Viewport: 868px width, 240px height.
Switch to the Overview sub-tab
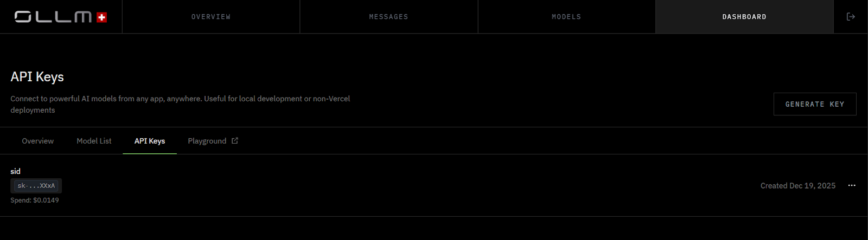click(x=37, y=141)
